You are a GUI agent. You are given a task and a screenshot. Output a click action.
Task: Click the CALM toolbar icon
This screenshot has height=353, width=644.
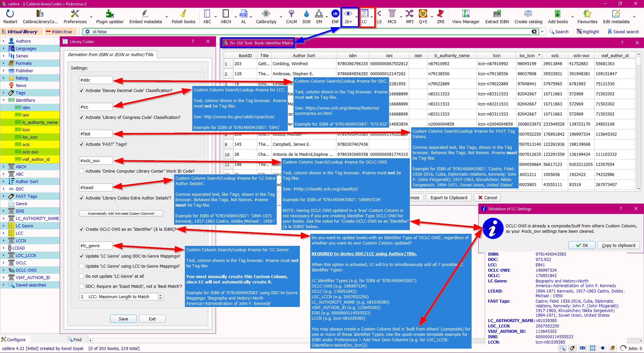291,14
